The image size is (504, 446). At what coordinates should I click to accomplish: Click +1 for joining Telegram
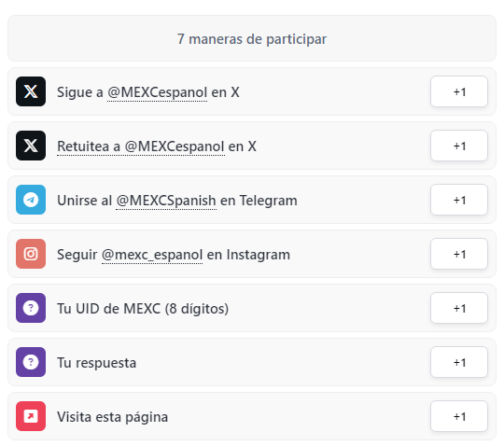[x=459, y=200]
